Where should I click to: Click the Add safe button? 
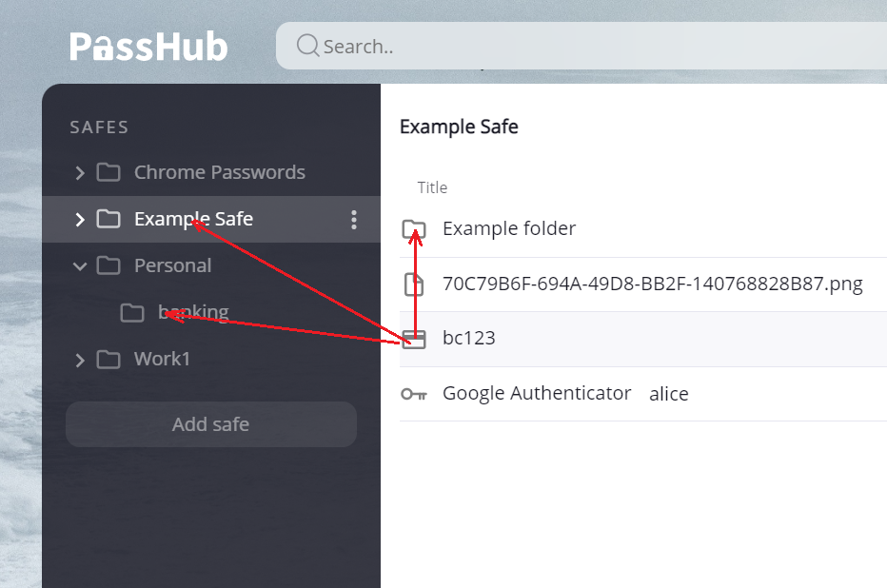point(211,424)
